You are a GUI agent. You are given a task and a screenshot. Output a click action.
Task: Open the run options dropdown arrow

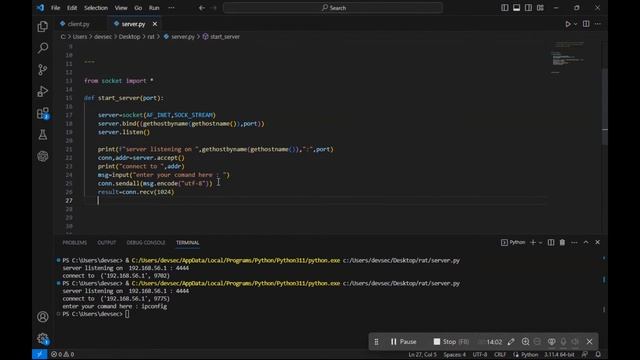pyautogui.click(x=576, y=24)
